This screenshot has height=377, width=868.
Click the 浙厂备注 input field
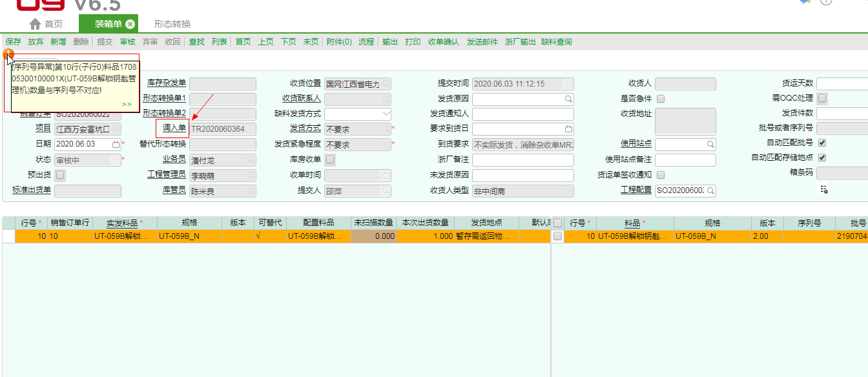click(x=523, y=160)
